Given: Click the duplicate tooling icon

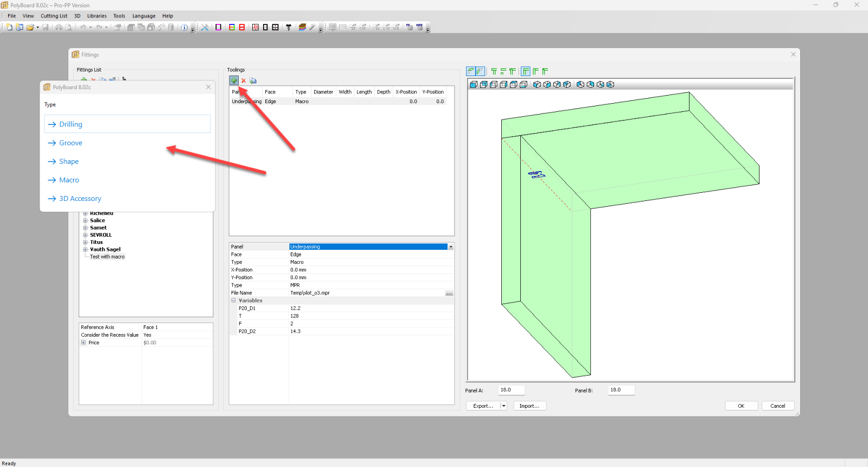Looking at the screenshot, I should point(253,81).
